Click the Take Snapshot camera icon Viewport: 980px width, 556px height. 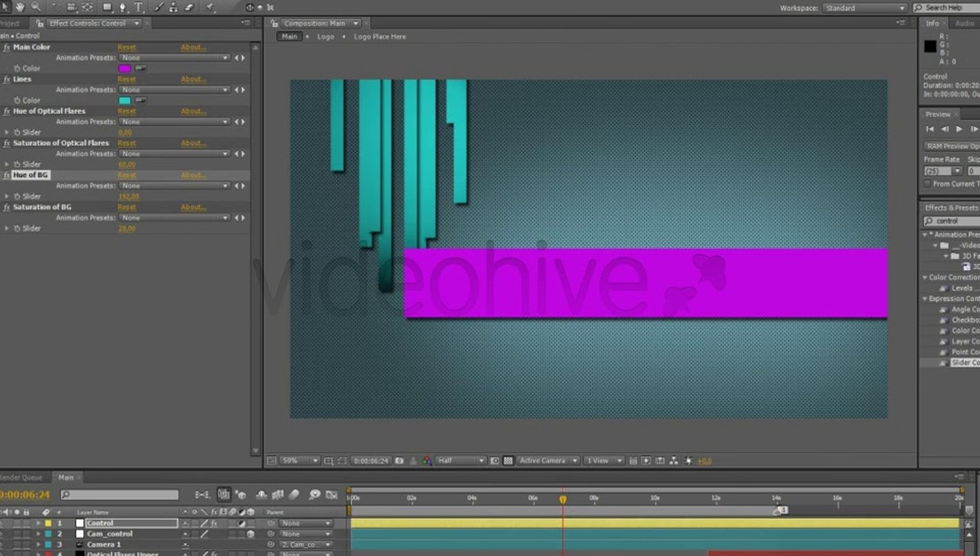click(399, 460)
